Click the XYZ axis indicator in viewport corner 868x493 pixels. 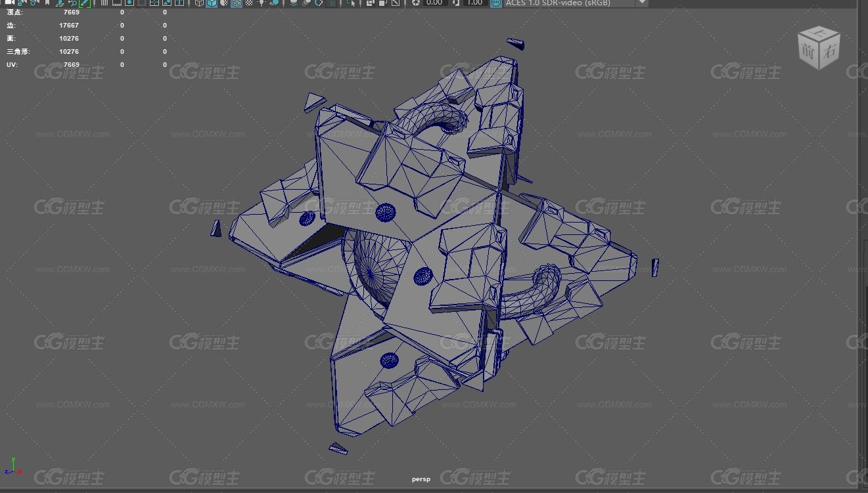click(x=13, y=466)
